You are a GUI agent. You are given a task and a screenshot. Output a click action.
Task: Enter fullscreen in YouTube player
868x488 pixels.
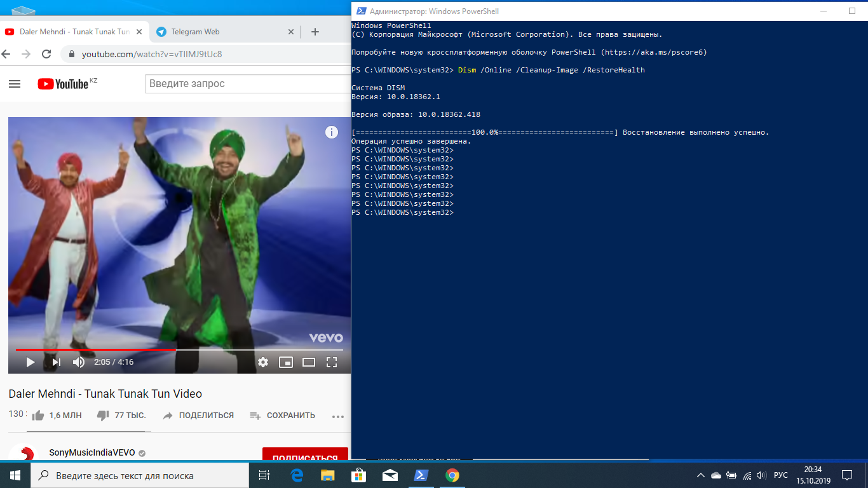tap(332, 362)
